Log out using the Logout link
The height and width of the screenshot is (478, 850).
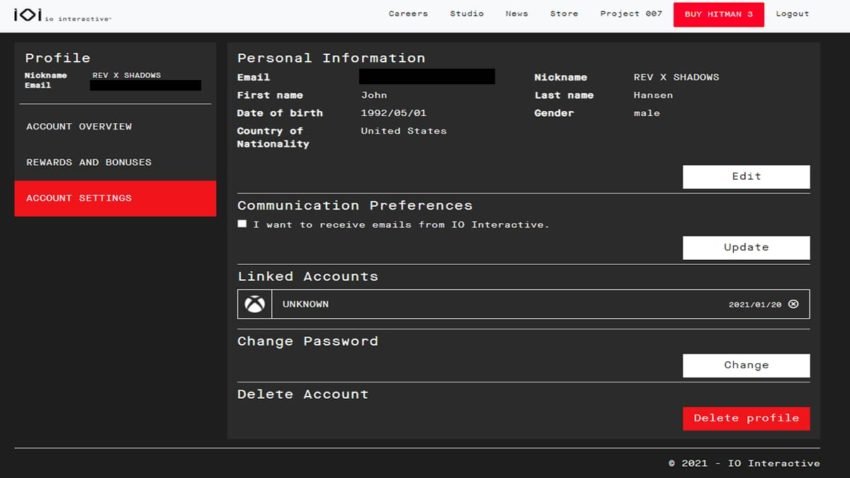tap(792, 14)
